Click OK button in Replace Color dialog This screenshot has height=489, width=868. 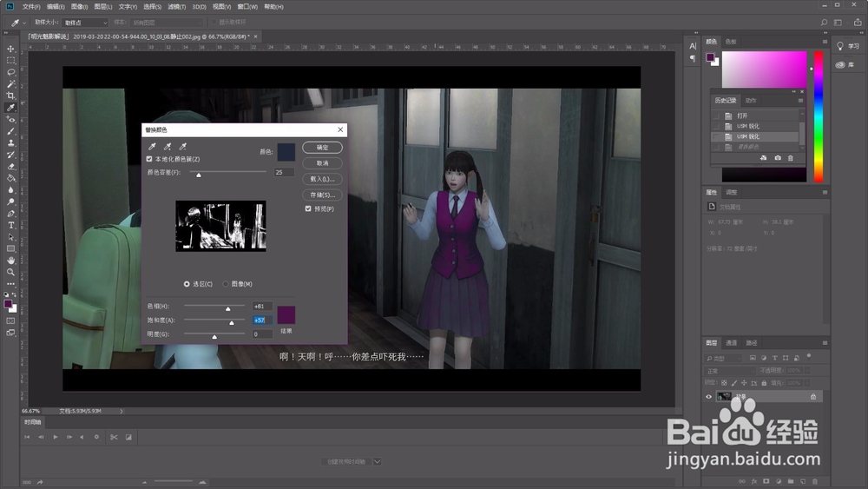coord(322,148)
